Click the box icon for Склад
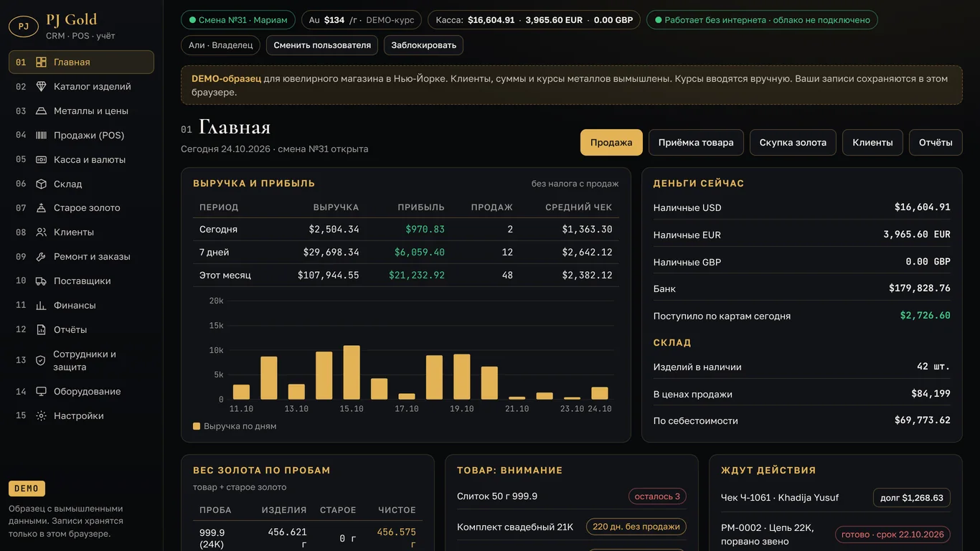The width and height of the screenshot is (980, 551). click(42, 184)
